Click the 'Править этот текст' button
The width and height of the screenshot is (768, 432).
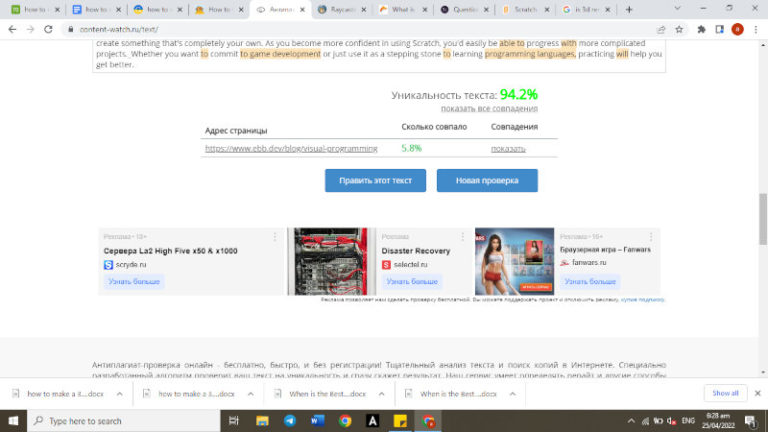[x=375, y=180]
